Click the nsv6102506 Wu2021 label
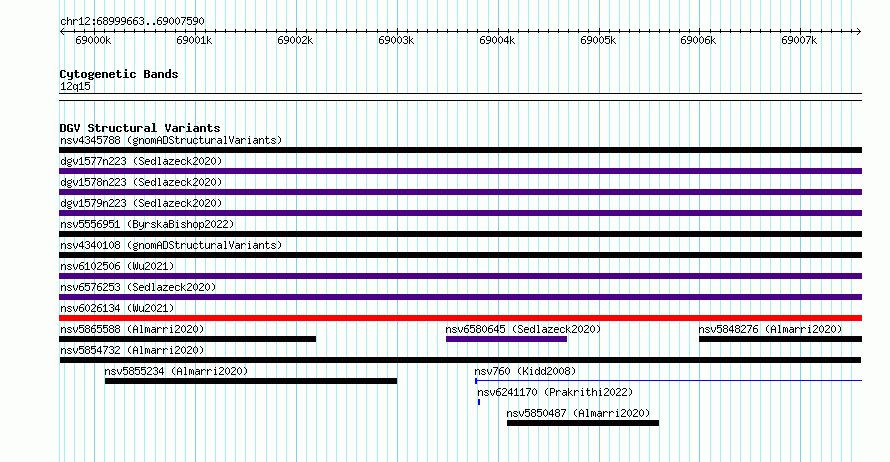This screenshot has width=890, height=462. [x=117, y=266]
